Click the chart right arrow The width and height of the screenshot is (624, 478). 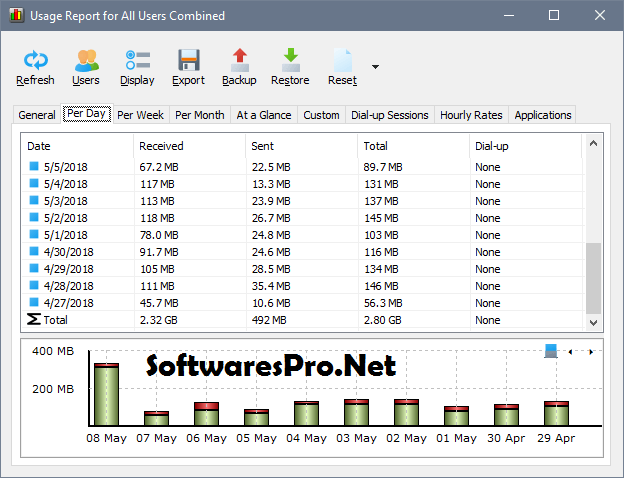coord(591,352)
